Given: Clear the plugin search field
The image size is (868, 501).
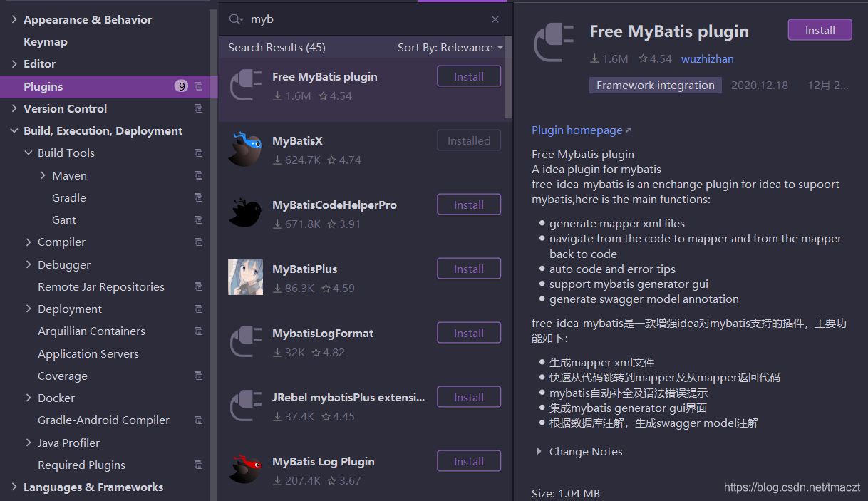Looking at the screenshot, I should click(495, 19).
